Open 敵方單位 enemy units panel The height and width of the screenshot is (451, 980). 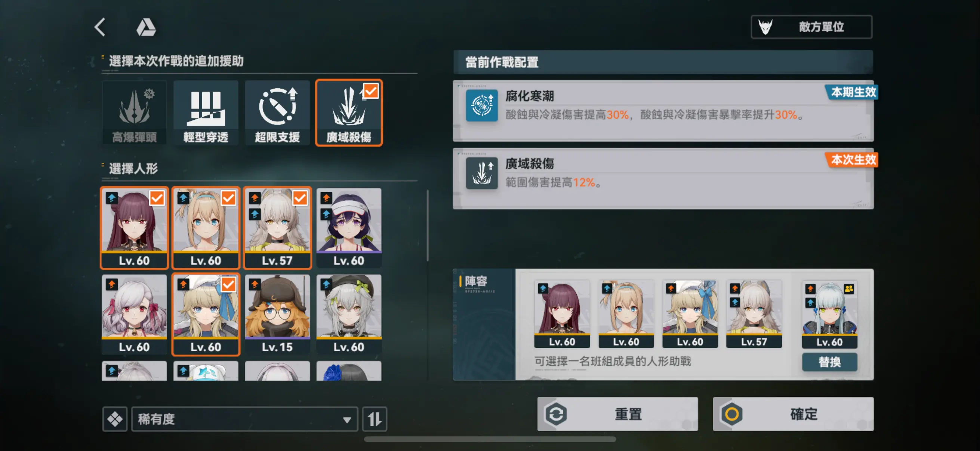(x=811, y=27)
